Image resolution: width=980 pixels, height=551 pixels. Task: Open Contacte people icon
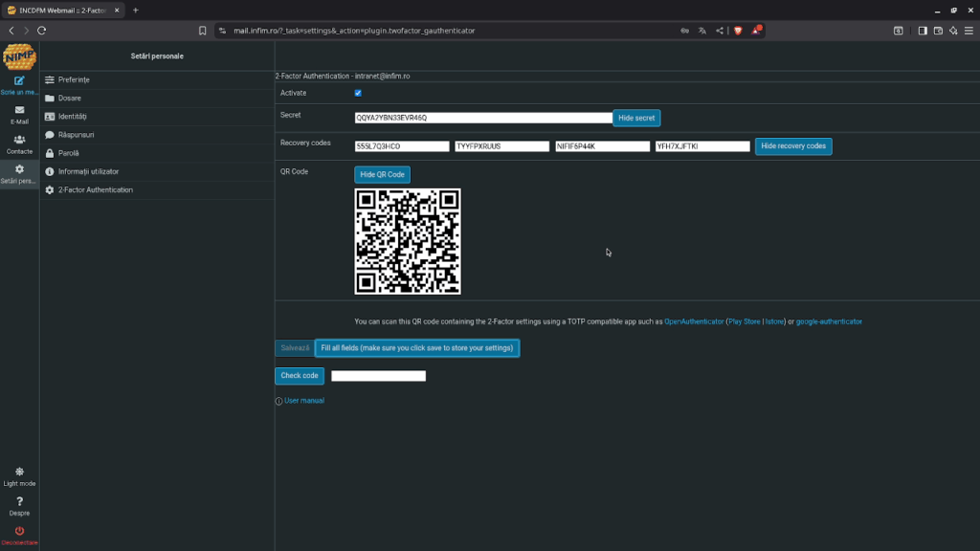click(x=19, y=140)
